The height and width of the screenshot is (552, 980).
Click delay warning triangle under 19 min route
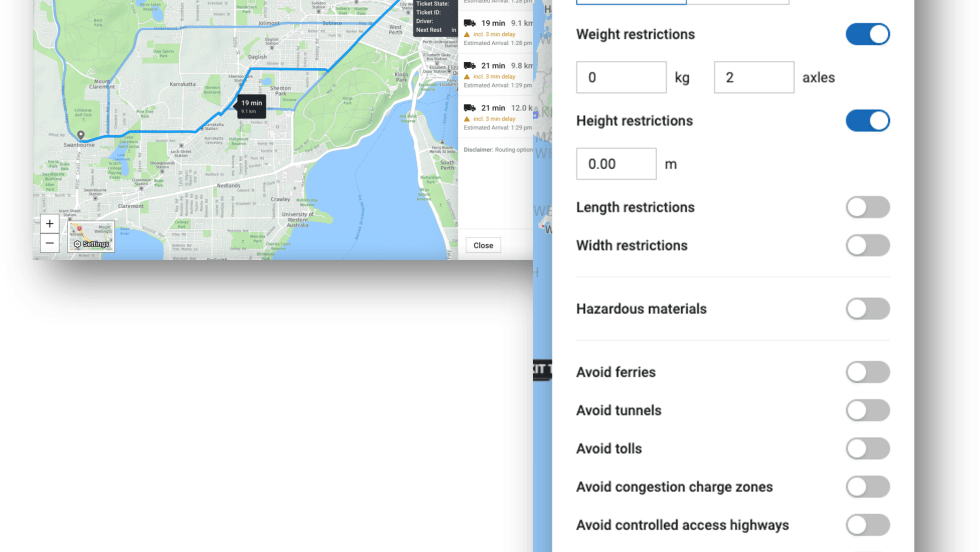point(466,34)
